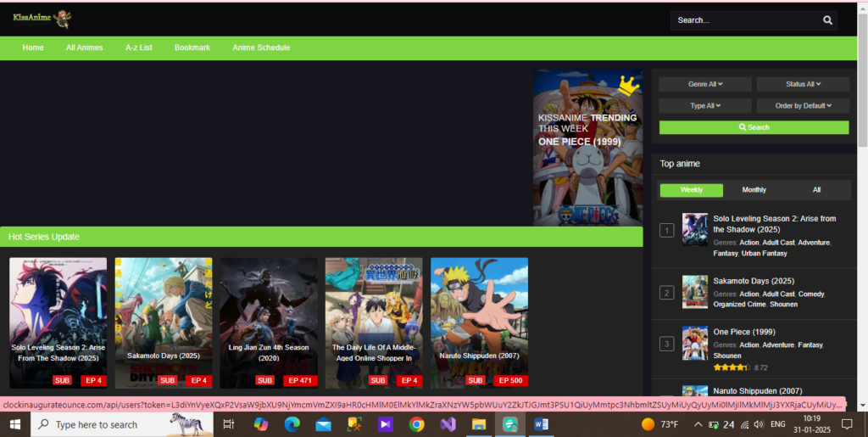
Task: Open the Status All dropdown
Action: point(803,84)
